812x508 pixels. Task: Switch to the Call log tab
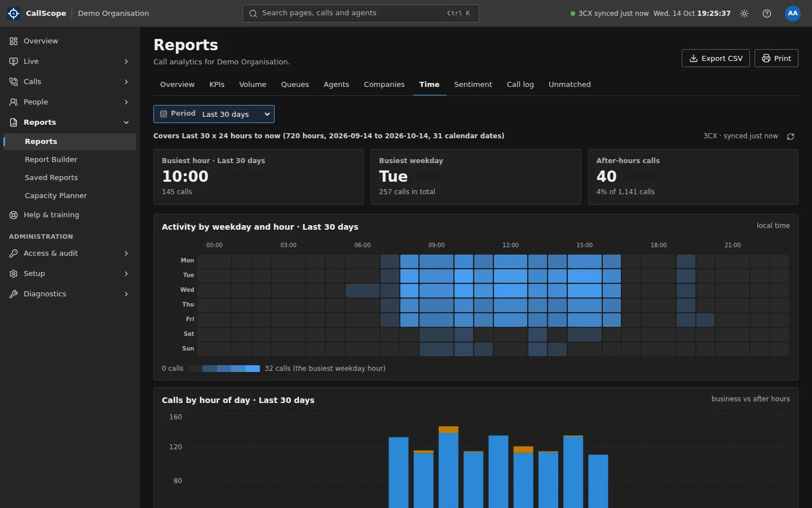(520, 85)
